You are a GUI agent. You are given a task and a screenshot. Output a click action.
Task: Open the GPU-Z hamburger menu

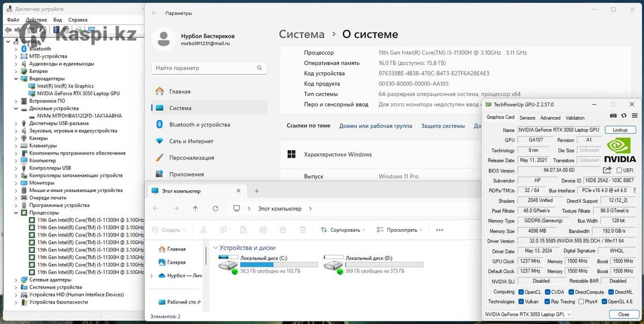(634, 115)
